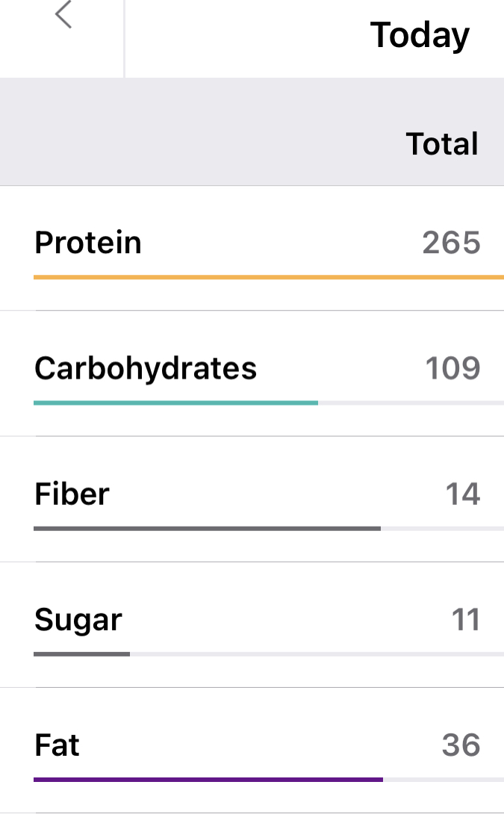Click the filled Fiber progress bar
The width and height of the screenshot is (504, 829).
(x=207, y=528)
